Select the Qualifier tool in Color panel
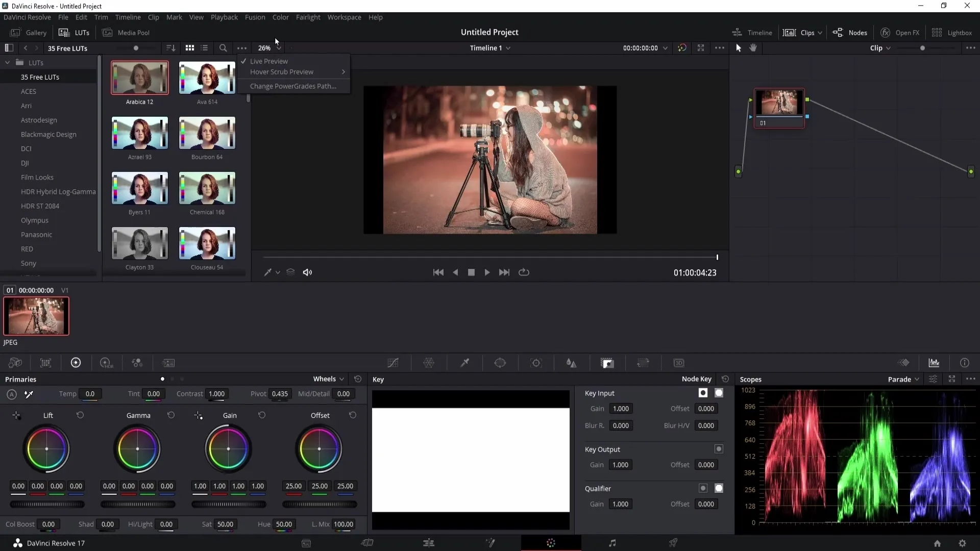 coord(464,363)
